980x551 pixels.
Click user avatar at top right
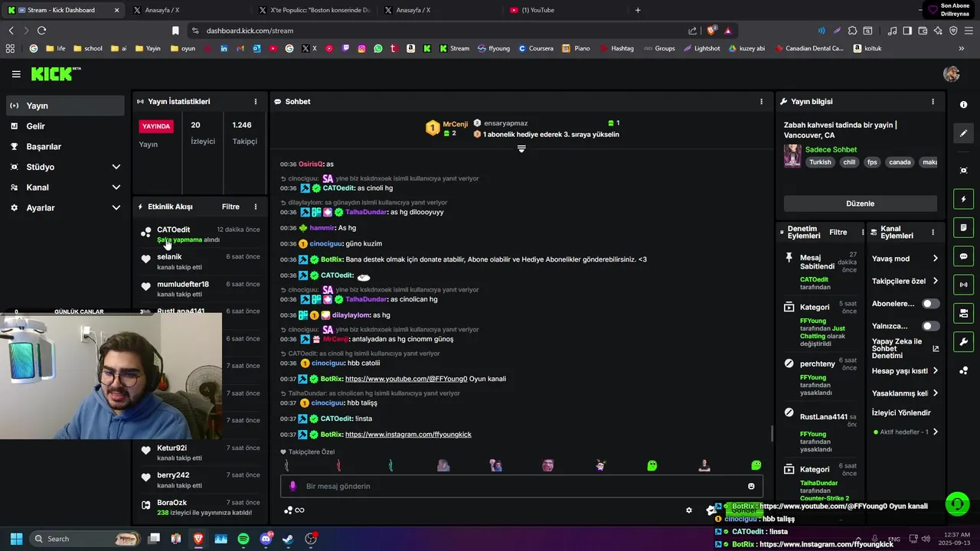click(x=952, y=74)
